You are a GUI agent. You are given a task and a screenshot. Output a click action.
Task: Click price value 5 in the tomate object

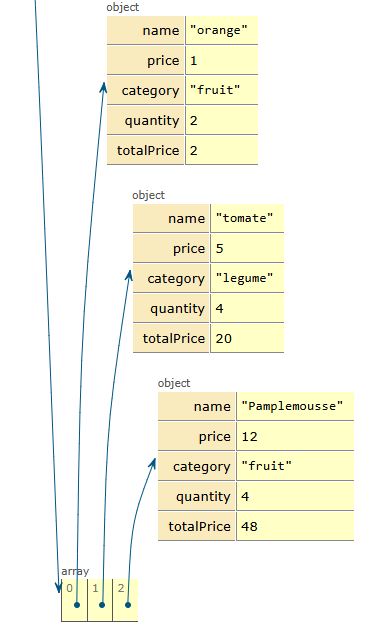tap(247, 248)
